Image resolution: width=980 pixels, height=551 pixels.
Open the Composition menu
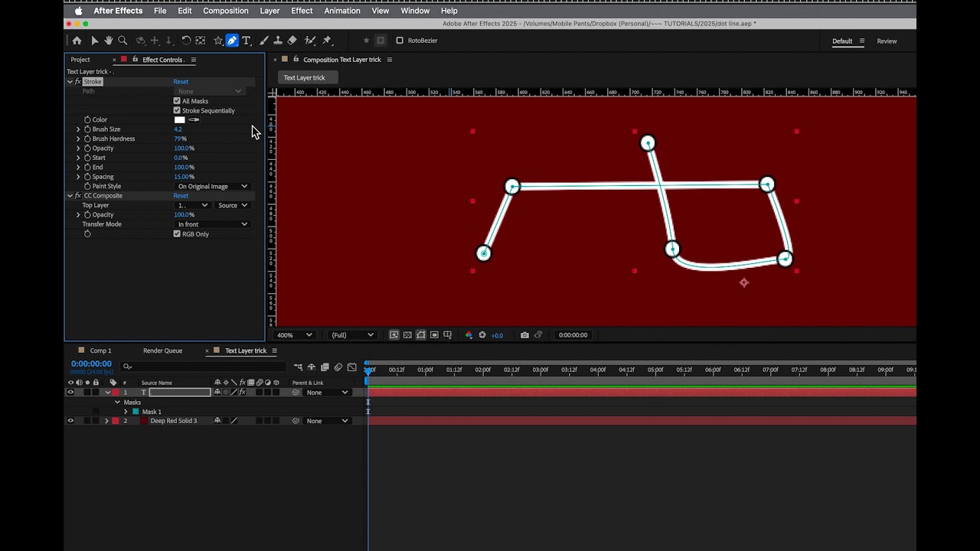coord(226,11)
